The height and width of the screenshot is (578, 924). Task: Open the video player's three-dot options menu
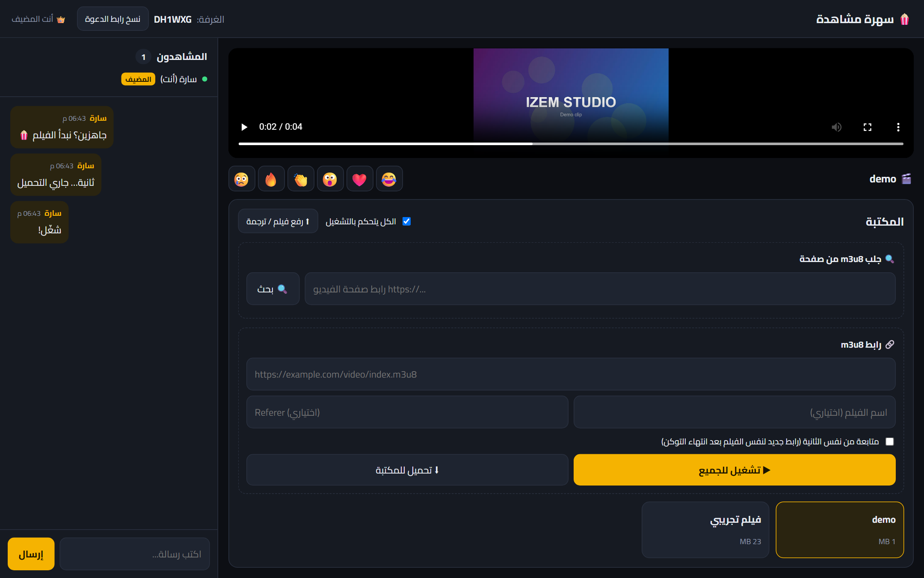click(x=898, y=127)
